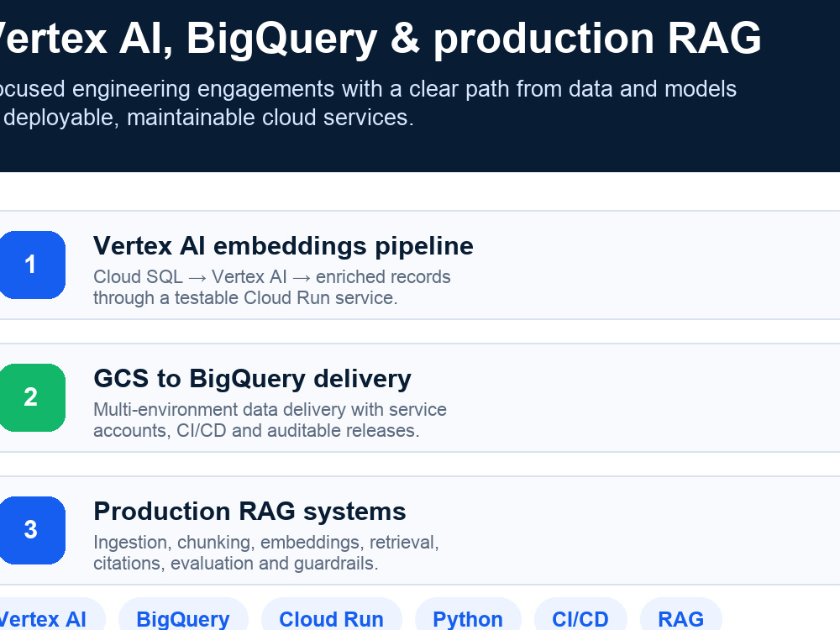Click the 'Cloud SQL → Vertex AI' description text
This screenshot has width=840, height=630.
[x=272, y=287]
